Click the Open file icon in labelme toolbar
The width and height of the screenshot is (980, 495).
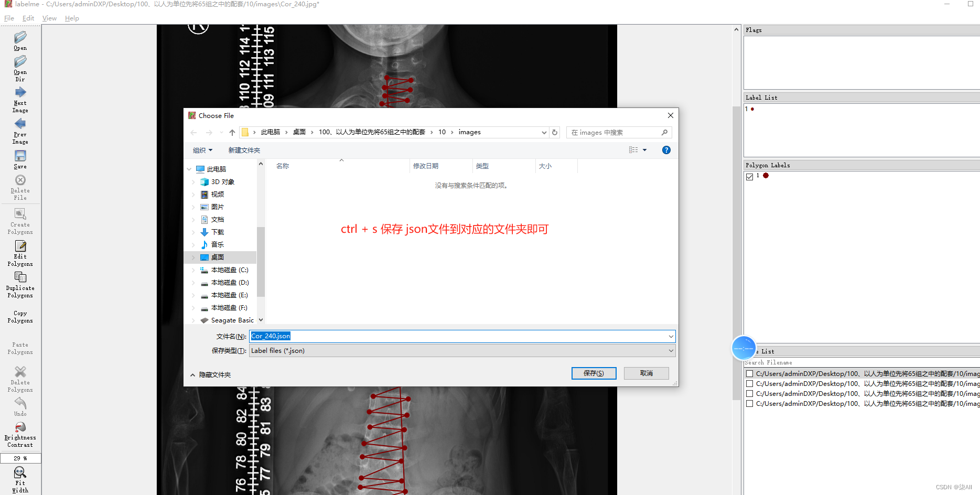[x=20, y=37]
